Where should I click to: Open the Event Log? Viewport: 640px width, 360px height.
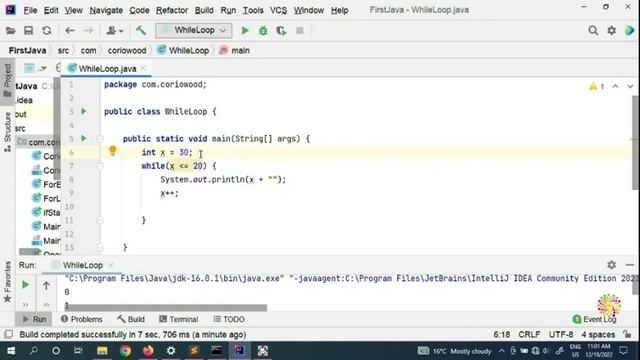pyautogui.click(x=594, y=319)
